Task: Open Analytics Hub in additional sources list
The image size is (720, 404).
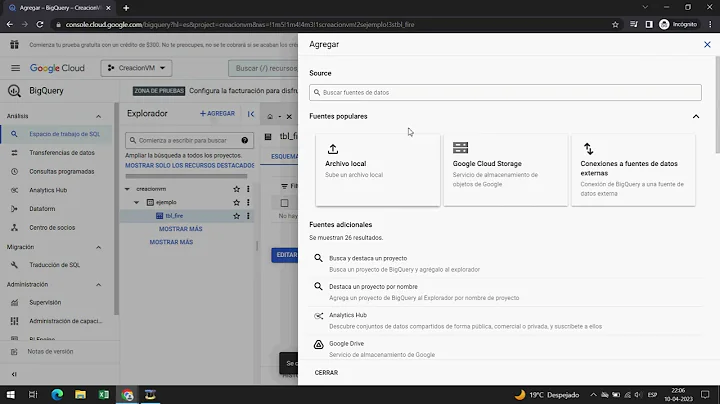Action: (505, 320)
